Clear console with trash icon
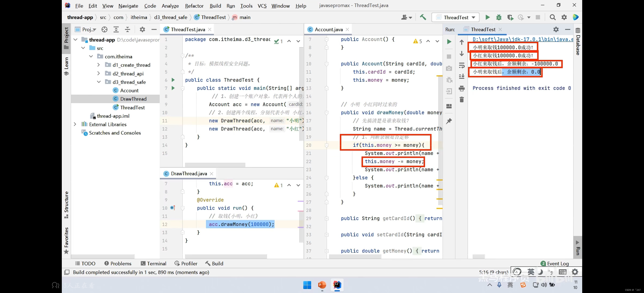Image resolution: width=644 pixels, height=293 pixels. 462,99
